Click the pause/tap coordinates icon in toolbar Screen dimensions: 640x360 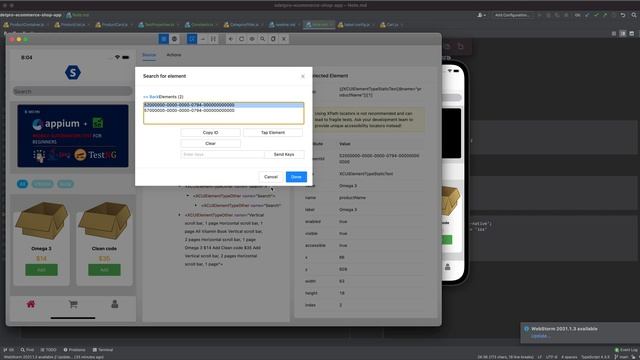tap(213, 39)
